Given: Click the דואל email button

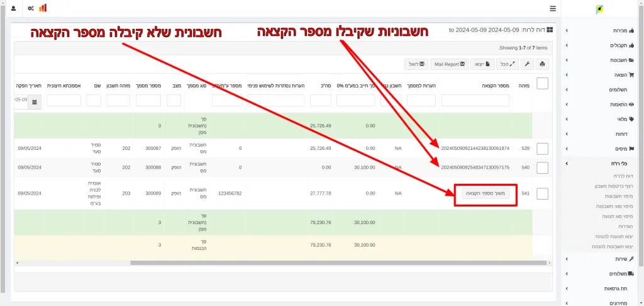Looking at the screenshot, I should click(417, 64).
